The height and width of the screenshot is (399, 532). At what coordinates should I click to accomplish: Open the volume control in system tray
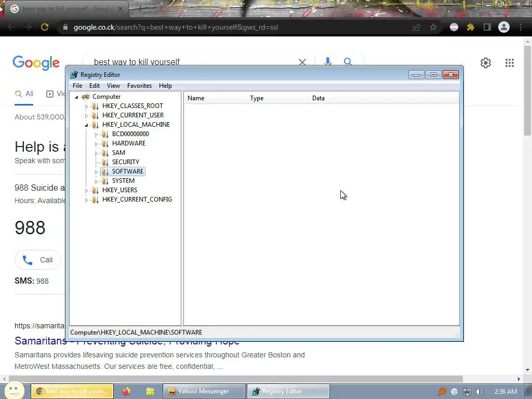click(x=479, y=392)
